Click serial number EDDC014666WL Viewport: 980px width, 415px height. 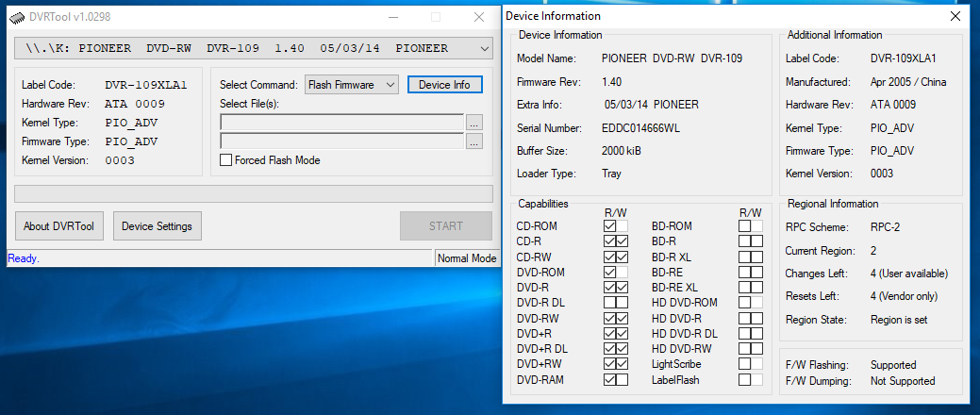(640, 128)
